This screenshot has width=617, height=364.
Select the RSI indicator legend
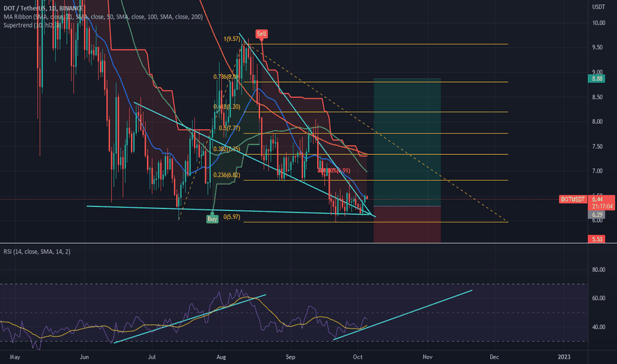[37, 251]
